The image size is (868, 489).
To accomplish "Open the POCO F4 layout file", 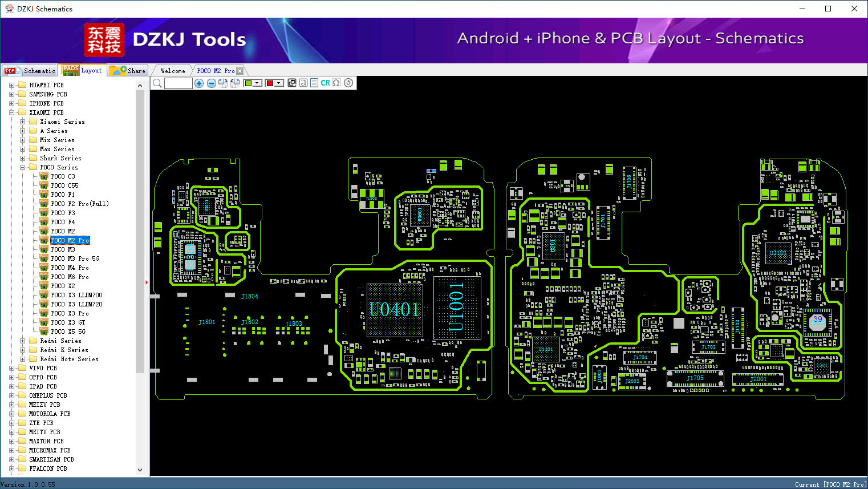I will (63, 222).
